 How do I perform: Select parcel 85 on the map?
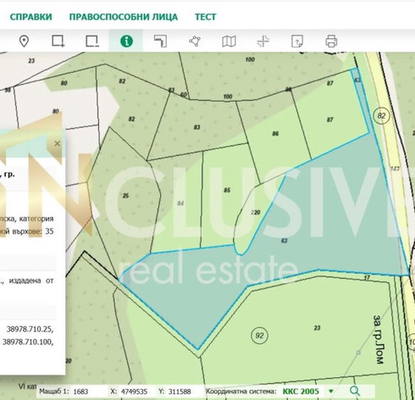227,190
